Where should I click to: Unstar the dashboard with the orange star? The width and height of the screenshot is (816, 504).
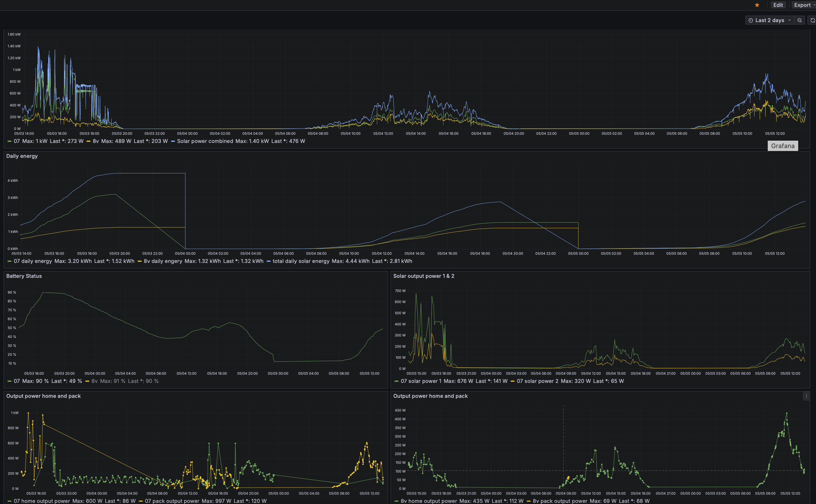click(757, 5)
